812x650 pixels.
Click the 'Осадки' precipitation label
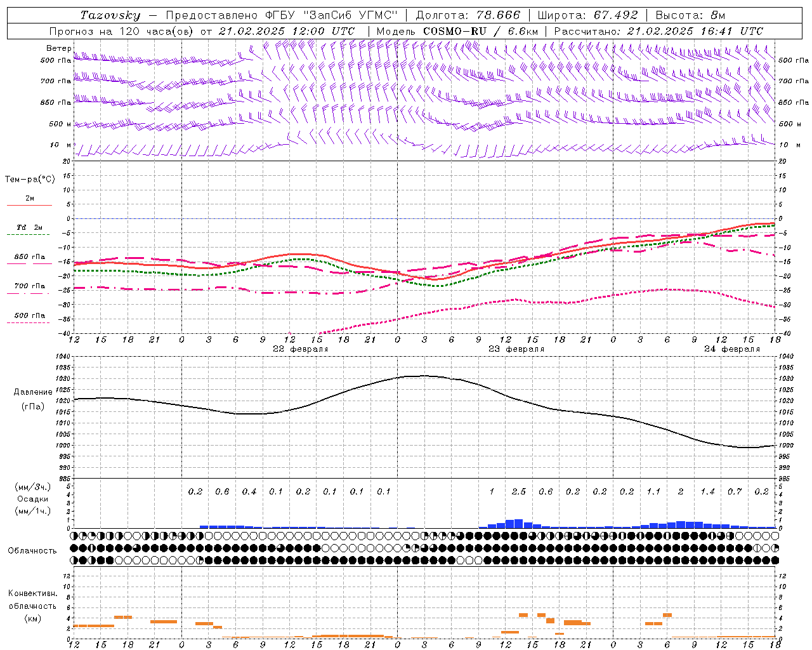[x=32, y=499]
